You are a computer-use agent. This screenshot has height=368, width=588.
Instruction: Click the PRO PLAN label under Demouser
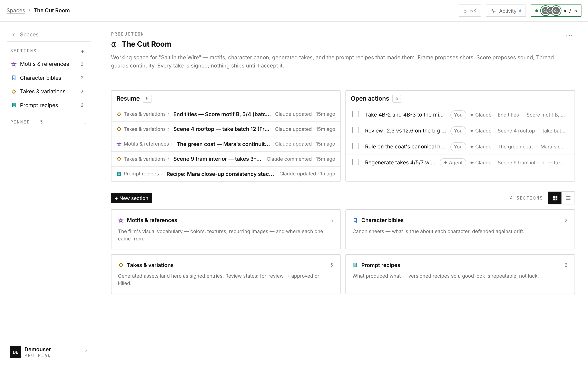coord(38,355)
